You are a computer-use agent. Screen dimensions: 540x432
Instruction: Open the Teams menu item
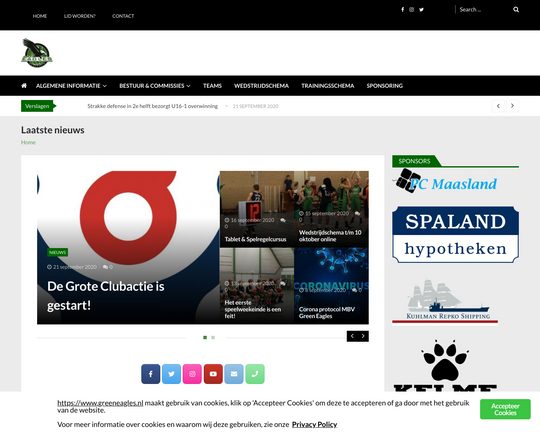[x=212, y=85]
